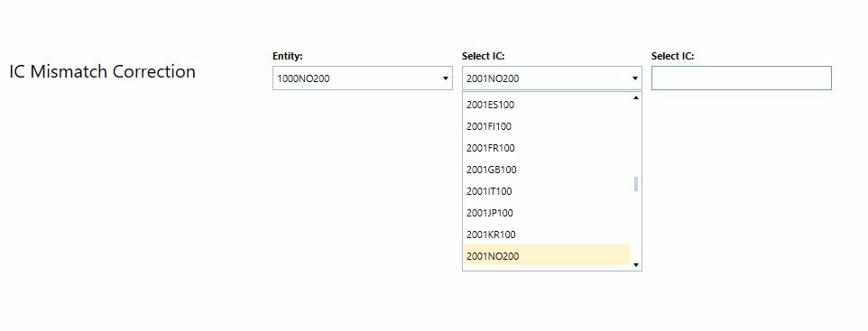This screenshot has width=868, height=331.
Task: Click the IC Mismatch Correction heading
Action: [103, 71]
